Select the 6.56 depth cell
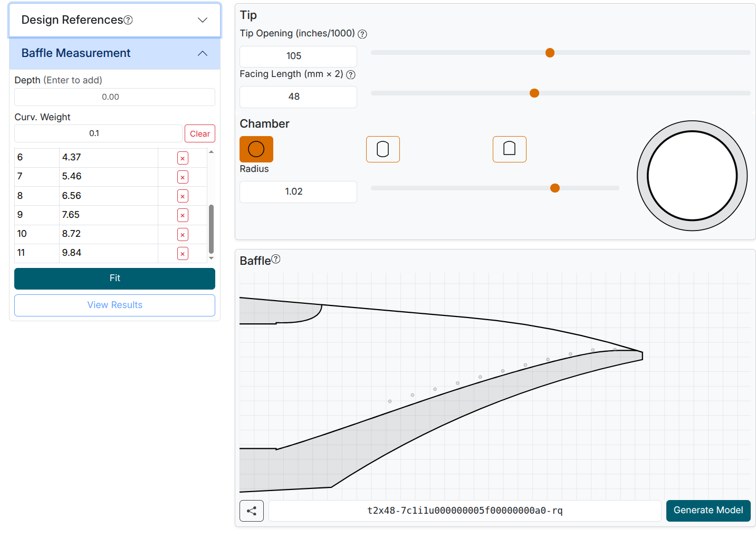 pyautogui.click(x=109, y=196)
